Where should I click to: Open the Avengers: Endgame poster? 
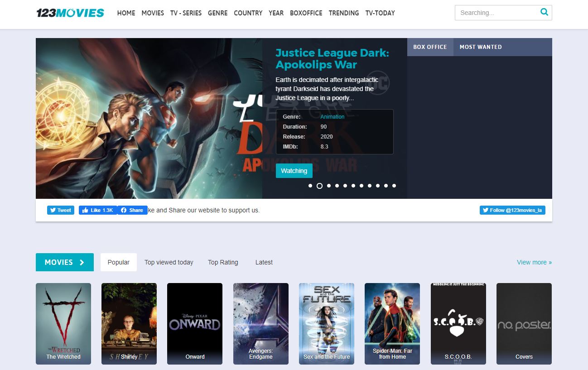[261, 324]
